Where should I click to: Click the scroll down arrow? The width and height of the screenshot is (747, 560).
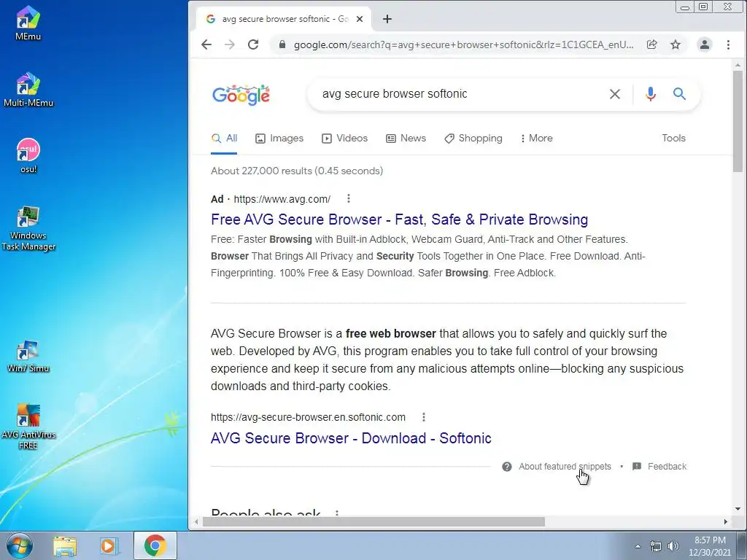pyautogui.click(x=738, y=509)
